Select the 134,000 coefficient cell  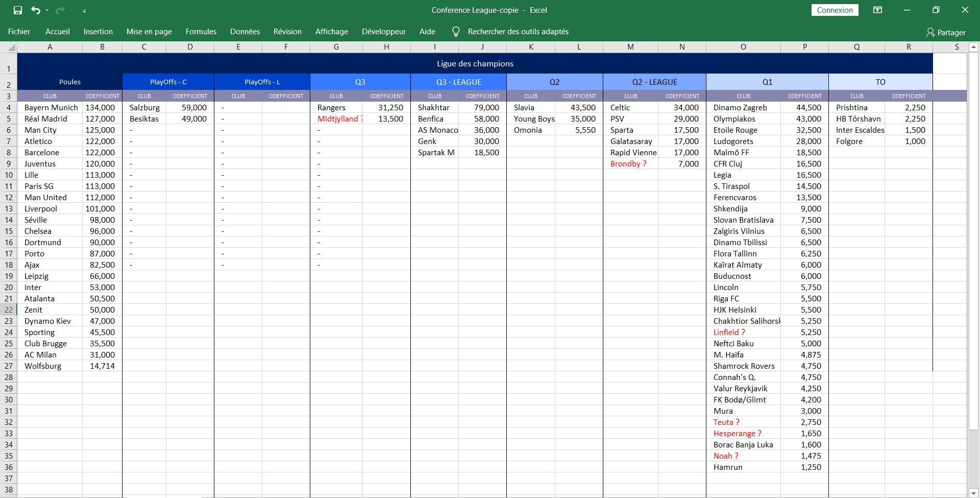click(x=102, y=108)
